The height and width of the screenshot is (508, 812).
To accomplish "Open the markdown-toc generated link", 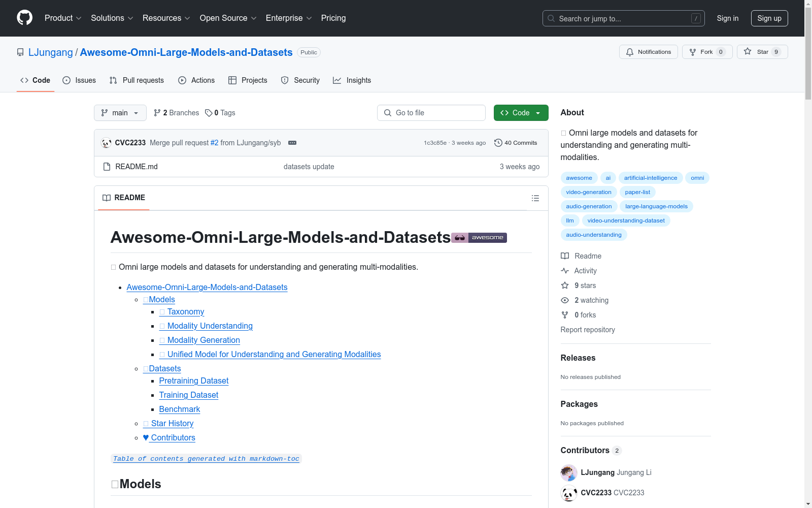I will pos(206,459).
